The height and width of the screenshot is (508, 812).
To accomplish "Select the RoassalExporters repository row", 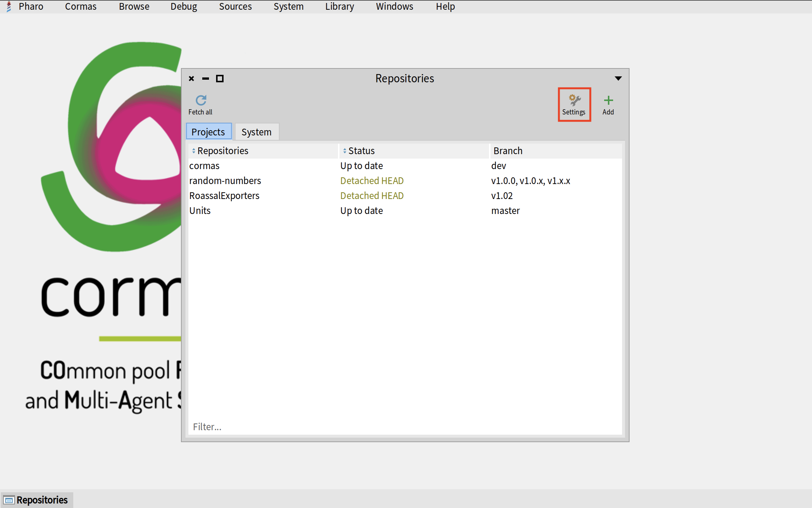I will [x=224, y=196].
